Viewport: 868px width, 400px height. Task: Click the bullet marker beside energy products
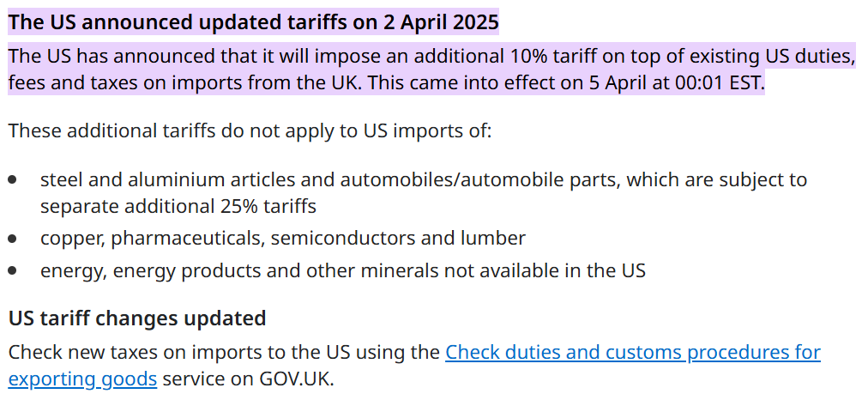(x=13, y=270)
